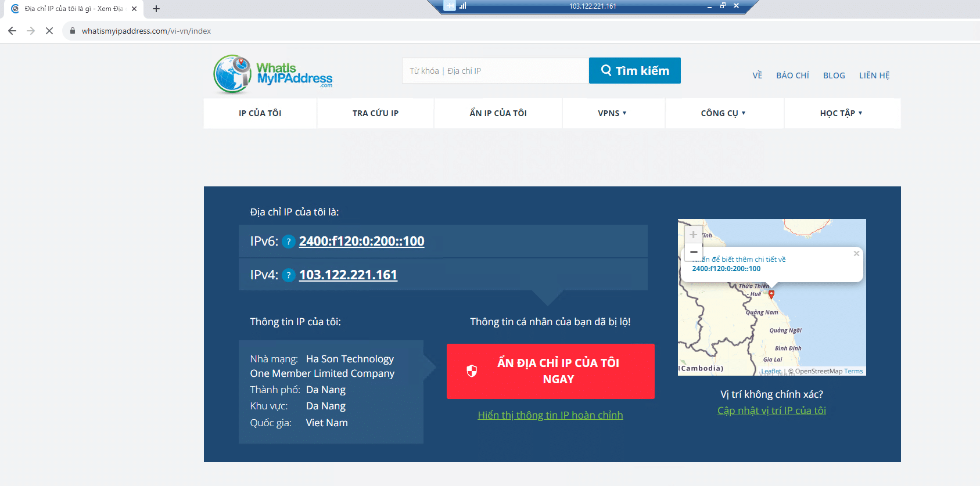Viewport: 980px width, 486px height.
Task: Click ẨN ĐỊA CHỈ IP CỦA TÔI NGAY button
Action: pos(550,371)
